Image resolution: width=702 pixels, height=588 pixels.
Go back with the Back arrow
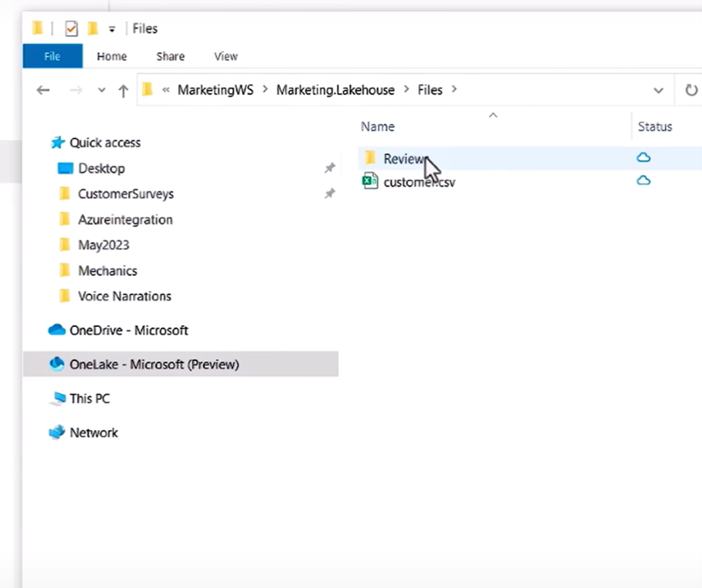click(x=43, y=90)
